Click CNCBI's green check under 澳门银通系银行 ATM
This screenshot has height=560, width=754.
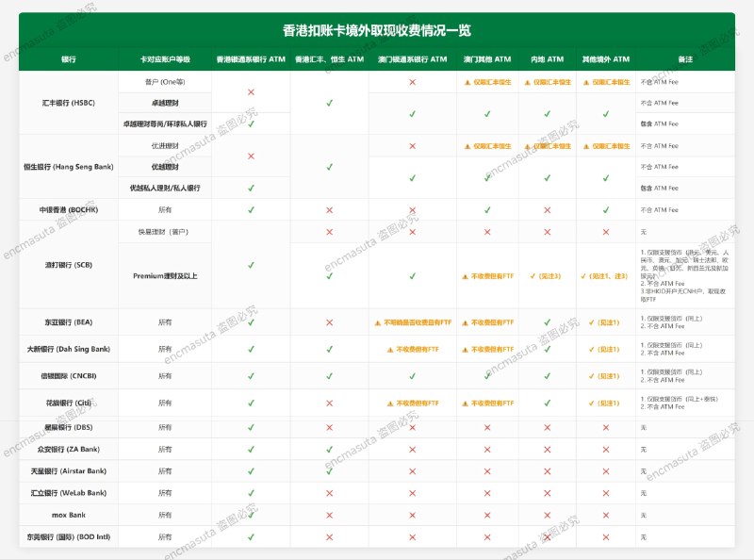[412, 376]
